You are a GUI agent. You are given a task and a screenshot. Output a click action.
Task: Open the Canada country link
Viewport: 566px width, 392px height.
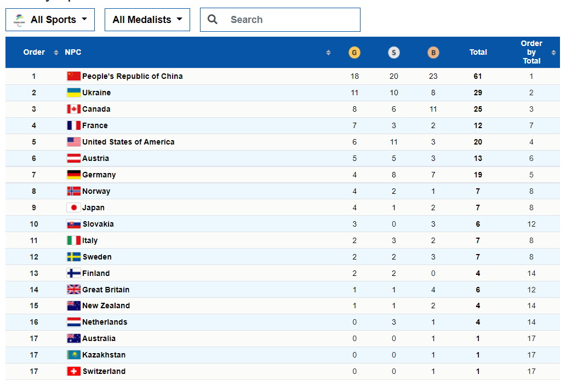pos(96,109)
